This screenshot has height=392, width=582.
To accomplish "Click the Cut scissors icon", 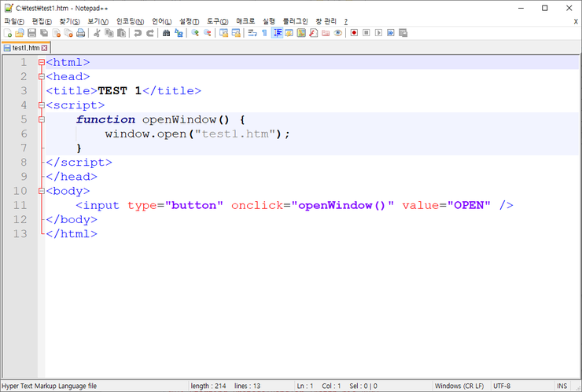I will pyautogui.click(x=97, y=33).
